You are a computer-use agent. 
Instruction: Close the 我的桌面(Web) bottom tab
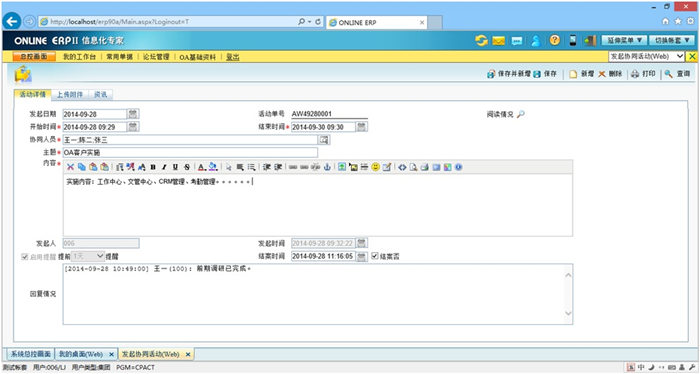111,354
